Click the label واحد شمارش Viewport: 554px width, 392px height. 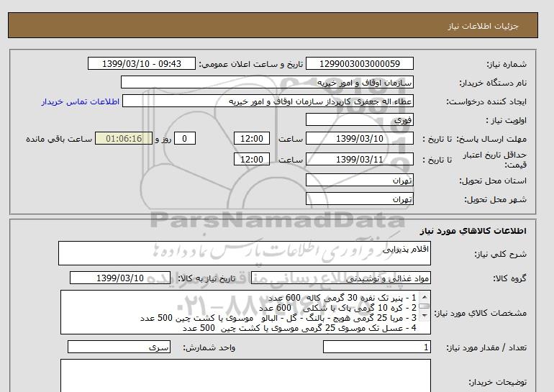pyautogui.click(x=209, y=348)
